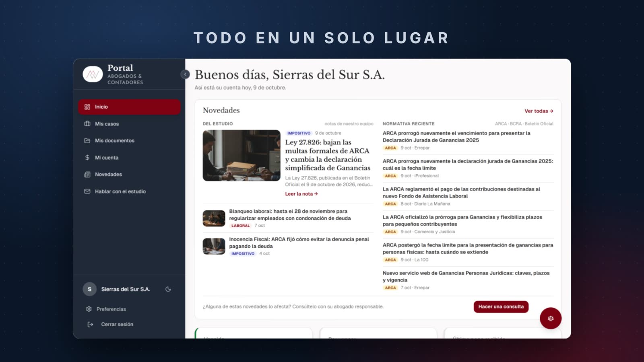This screenshot has height=362, width=644.
Task: Click Ver todas link in Novedades
Action: click(x=539, y=111)
